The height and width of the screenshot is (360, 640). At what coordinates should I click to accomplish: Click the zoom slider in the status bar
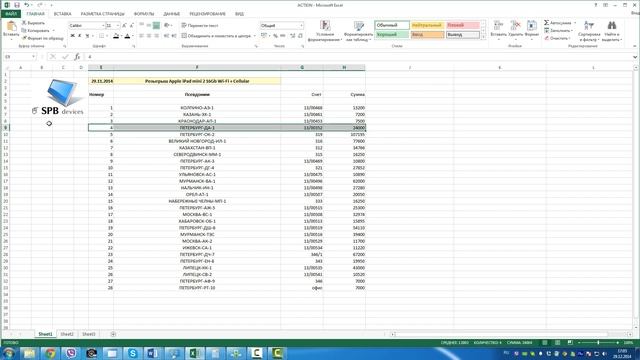[598, 342]
